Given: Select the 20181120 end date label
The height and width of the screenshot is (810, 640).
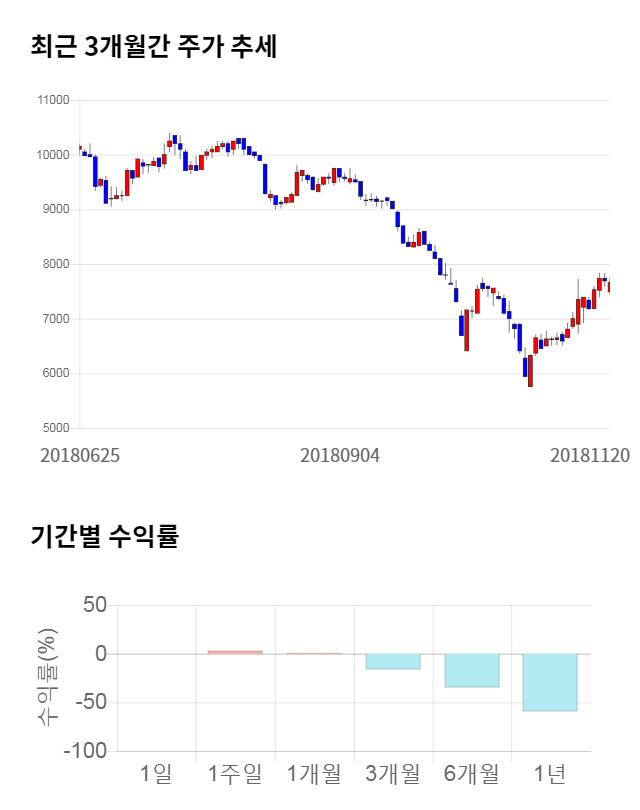Looking at the screenshot, I should 590,455.
